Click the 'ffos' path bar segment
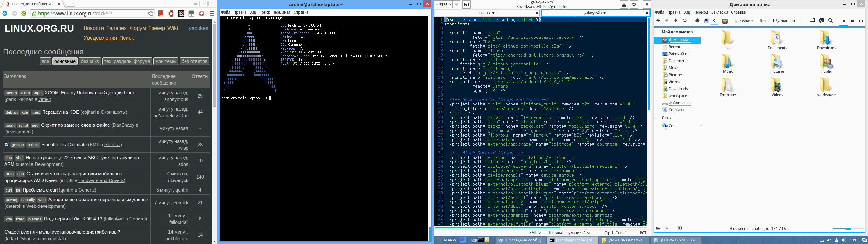Viewport: 868px width, 244px height. tap(763, 21)
